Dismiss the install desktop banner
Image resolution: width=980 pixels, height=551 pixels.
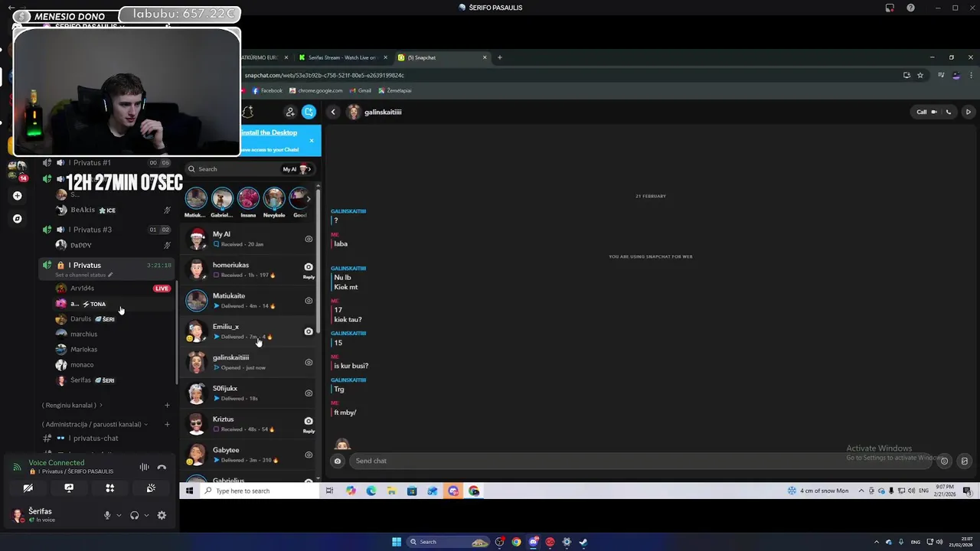[312, 141]
